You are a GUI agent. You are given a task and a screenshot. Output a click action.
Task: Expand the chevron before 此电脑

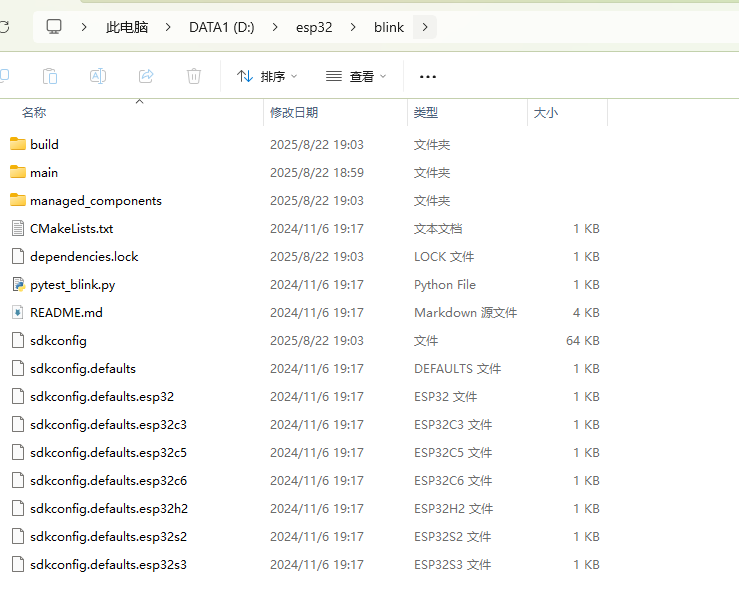tap(84, 27)
